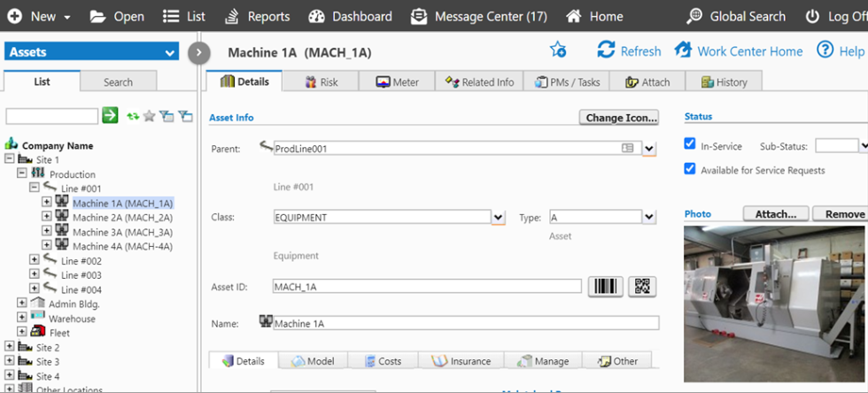Open the History tab

point(724,81)
